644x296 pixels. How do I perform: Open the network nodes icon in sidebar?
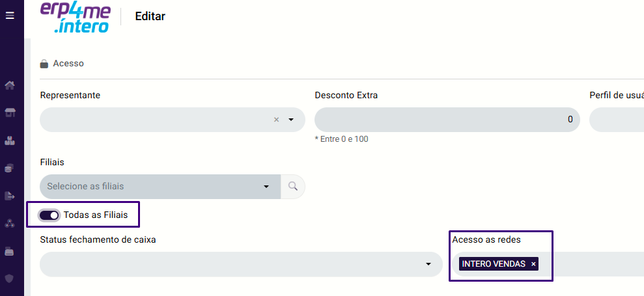coord(10,224)
